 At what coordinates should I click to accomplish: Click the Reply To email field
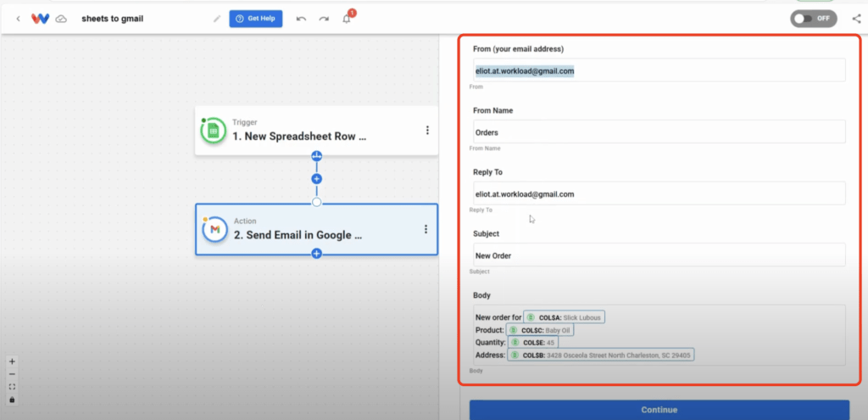pyautogui.click(x=659, y=193)
